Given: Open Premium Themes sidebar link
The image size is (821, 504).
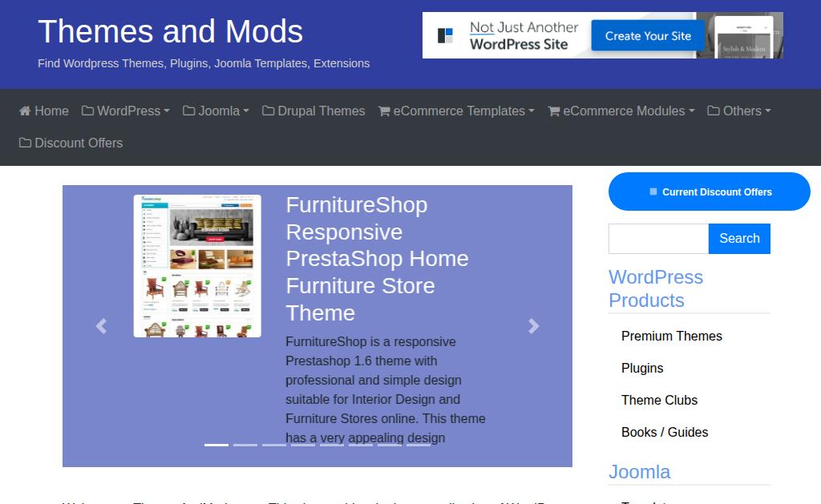Looking at the screenshot, I should click(x=672, y=336).
